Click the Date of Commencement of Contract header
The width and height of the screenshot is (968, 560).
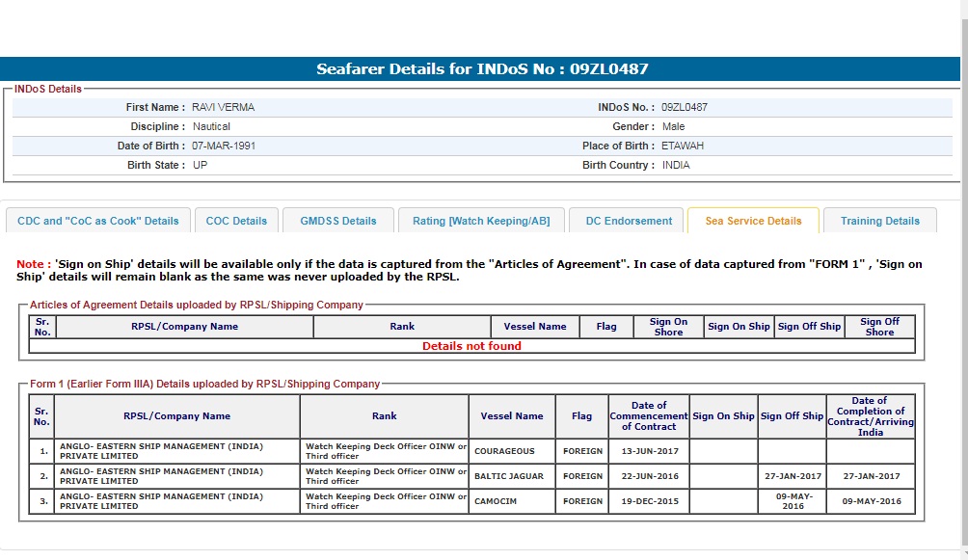pyautogui.click(x=649, y=416)
